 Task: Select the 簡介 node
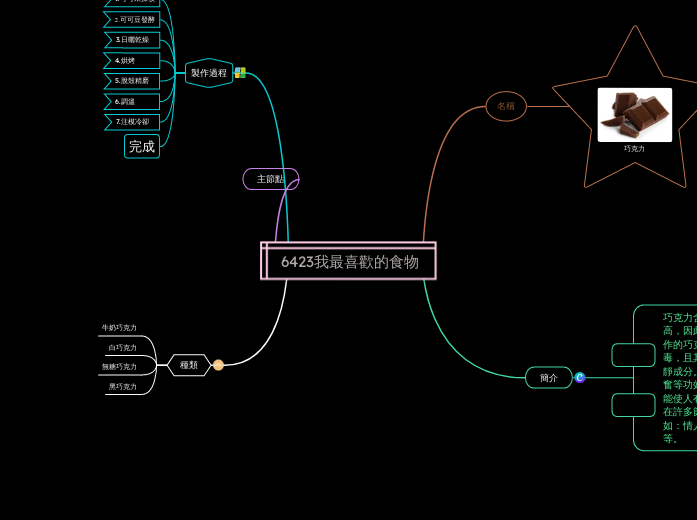[549, 378]
